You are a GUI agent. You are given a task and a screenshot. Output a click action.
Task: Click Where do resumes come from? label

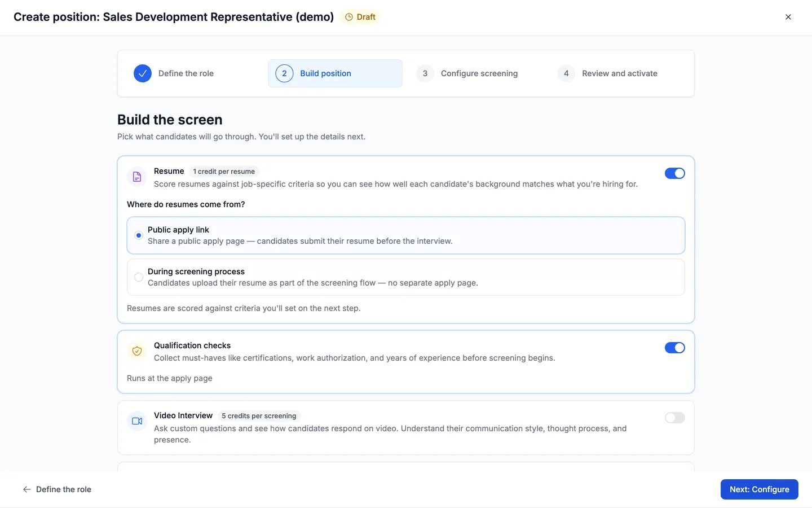[186, 204]
